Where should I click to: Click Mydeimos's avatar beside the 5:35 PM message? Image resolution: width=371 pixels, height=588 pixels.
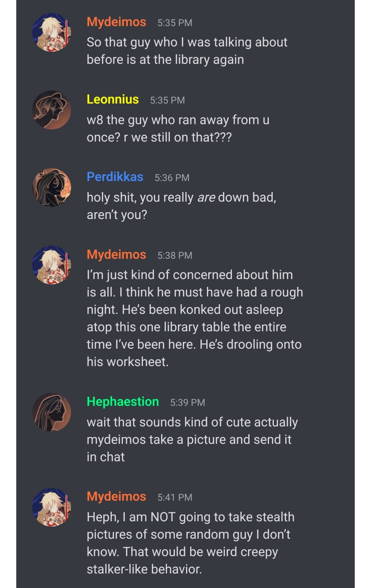point(51,32)
